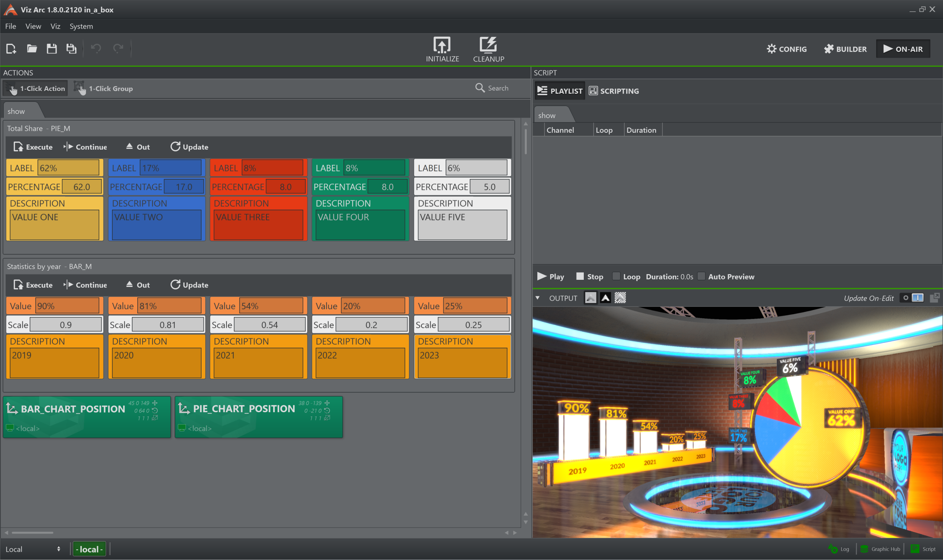
Task: Enable the Auto Preview checkbox
Action: [x=701, y=276]
